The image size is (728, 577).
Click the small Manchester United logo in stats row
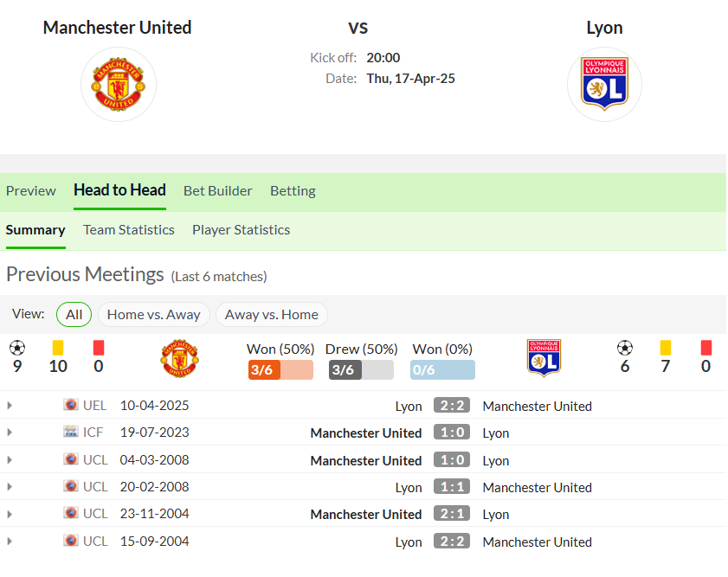(x=180, y=358)
